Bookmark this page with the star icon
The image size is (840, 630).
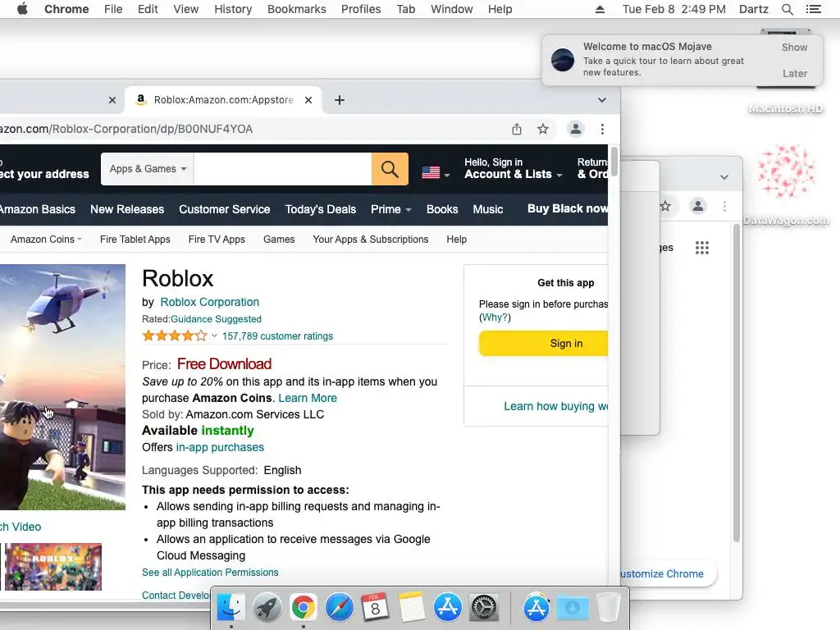543,129
